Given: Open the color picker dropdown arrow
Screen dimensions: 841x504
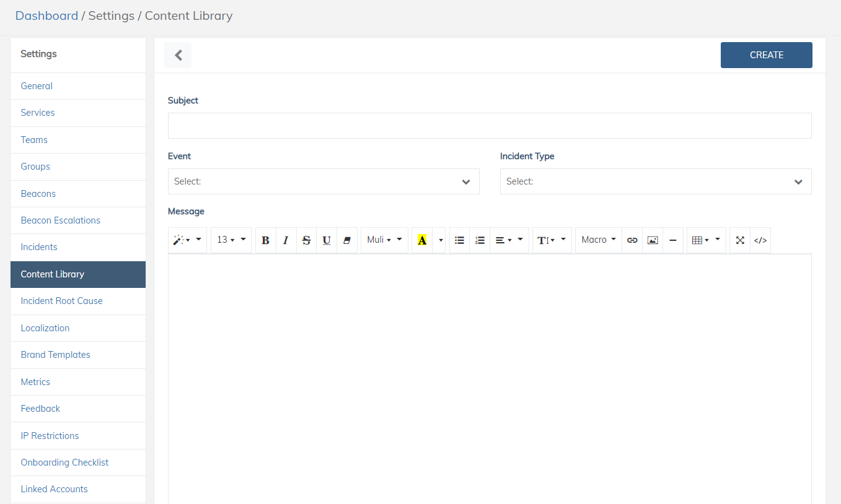Looking at the screenshot, I should [439, 240].
